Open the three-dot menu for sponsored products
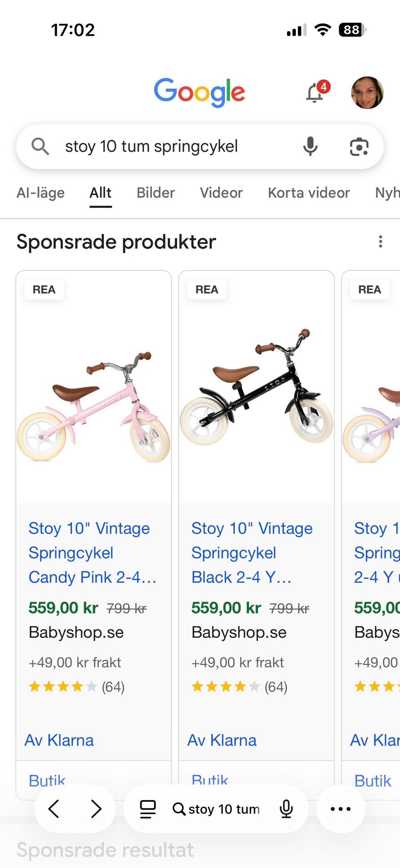Viewport: 400px width, 868px height. [380, 242]
